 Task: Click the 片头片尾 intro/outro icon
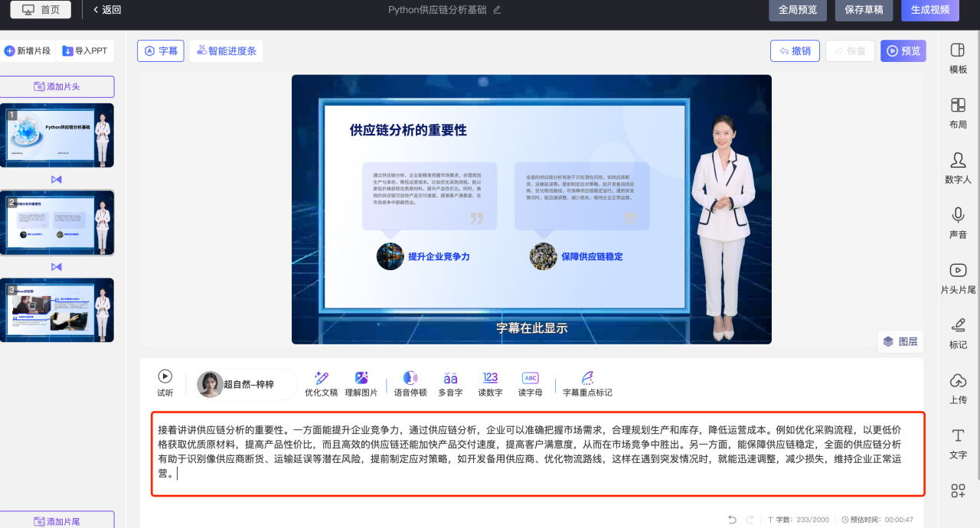(x=958, y=270)
